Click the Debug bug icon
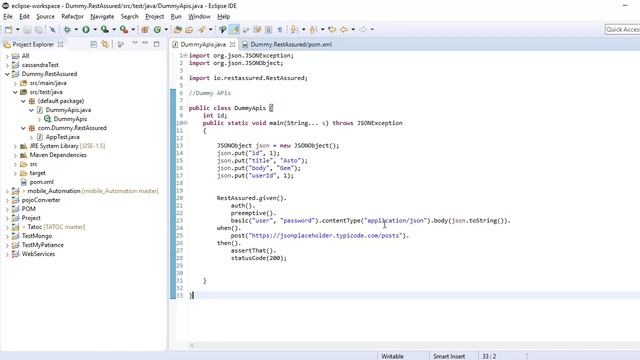Image resolution: width=640 pixels, height=360 pixels. pyautogui.click(x=67, y=29)
